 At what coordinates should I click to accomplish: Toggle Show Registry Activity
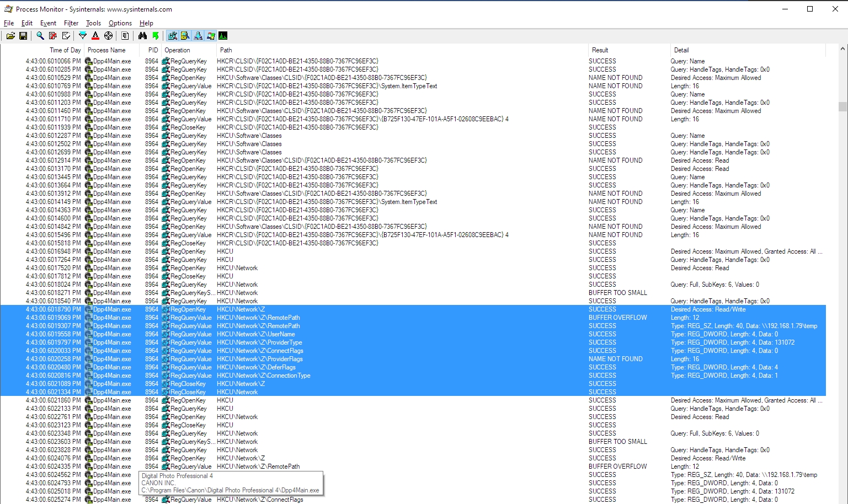point(173,36)
